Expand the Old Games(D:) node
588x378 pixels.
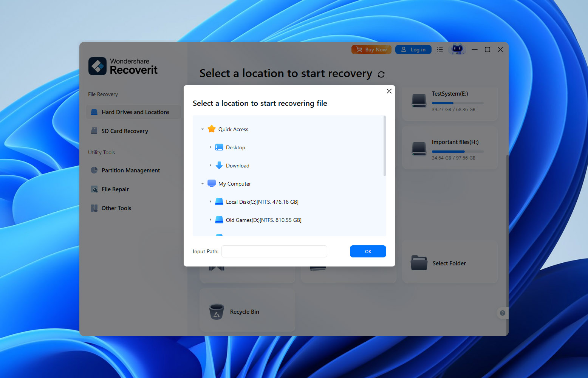[210, 220]
